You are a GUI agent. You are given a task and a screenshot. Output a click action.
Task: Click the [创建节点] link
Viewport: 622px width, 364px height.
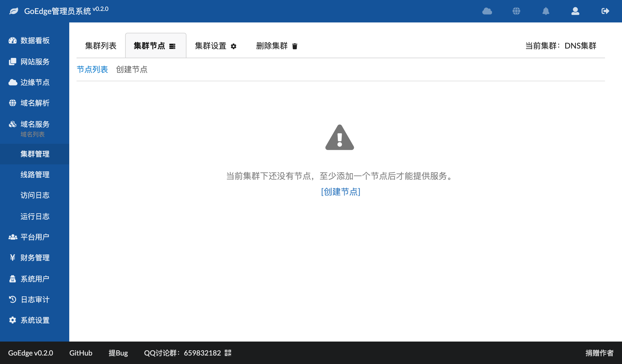coord(341,192)
